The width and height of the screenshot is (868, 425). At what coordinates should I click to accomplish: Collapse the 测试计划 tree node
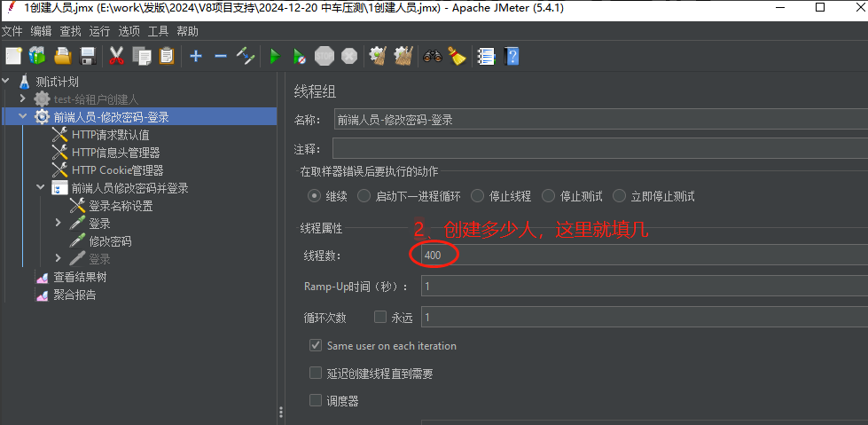(5, 81)
